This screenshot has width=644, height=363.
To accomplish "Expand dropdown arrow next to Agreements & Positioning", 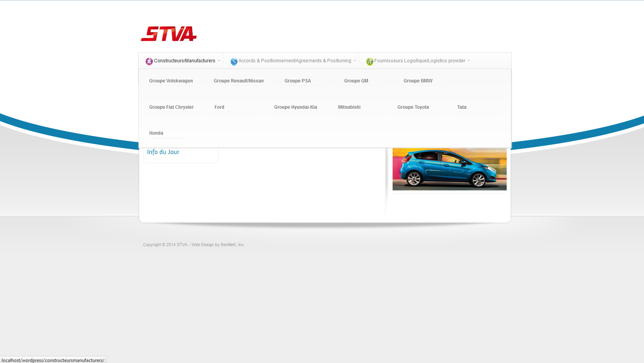I will point(355,61).
